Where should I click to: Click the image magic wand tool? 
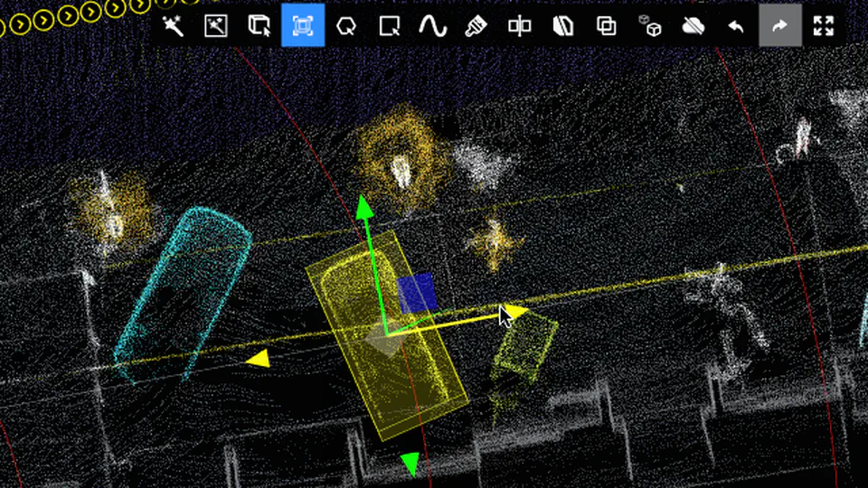pos(216,25)
